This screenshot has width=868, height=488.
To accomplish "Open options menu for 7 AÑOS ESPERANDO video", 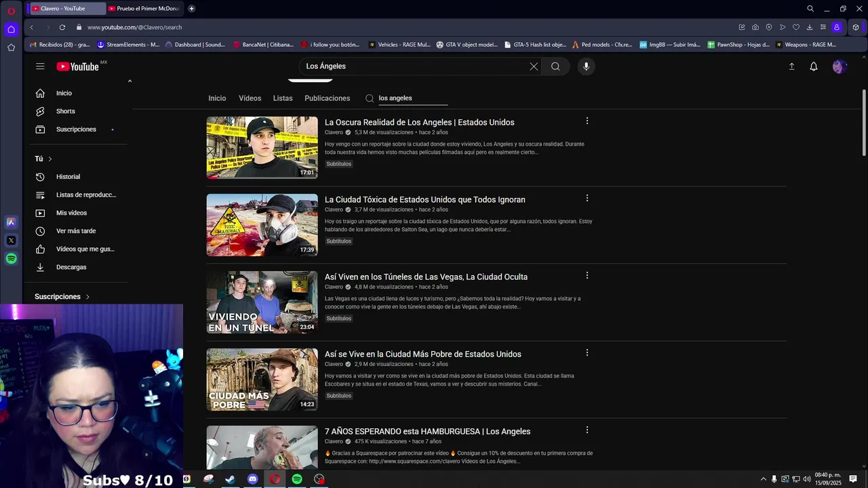I will pos(587,430).
